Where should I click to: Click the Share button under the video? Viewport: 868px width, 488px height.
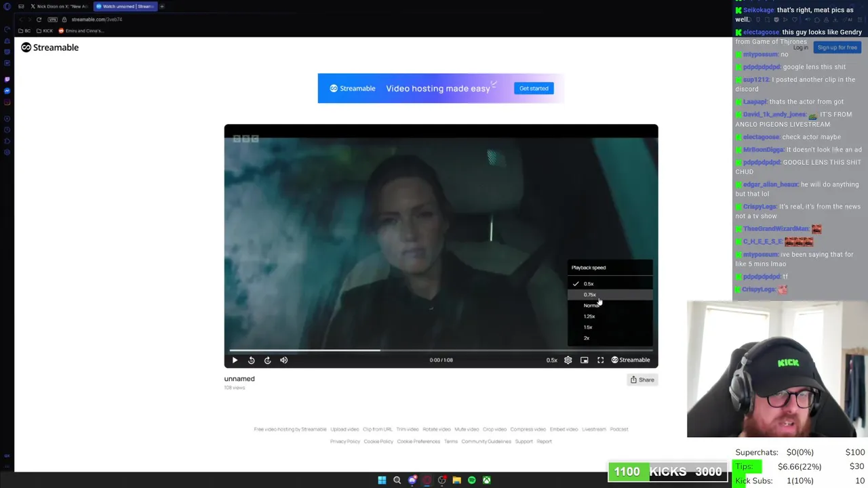tap(642, 380)
